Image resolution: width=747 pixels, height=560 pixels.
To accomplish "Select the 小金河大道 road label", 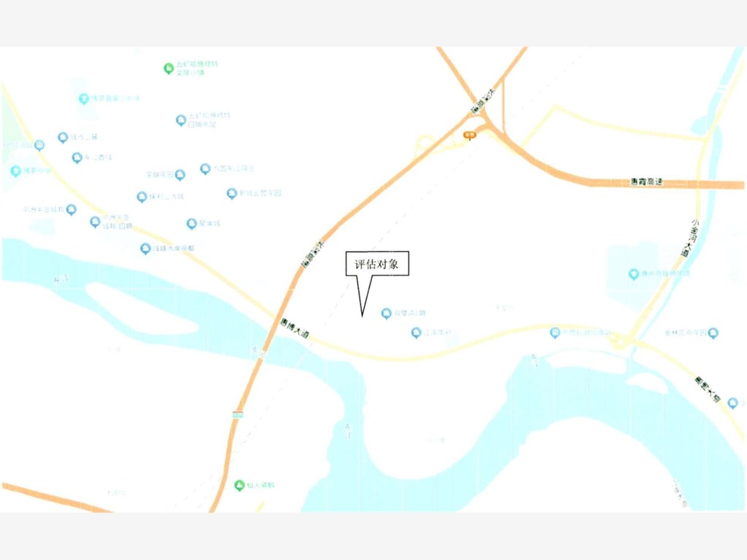I will [x=690, y=238].
